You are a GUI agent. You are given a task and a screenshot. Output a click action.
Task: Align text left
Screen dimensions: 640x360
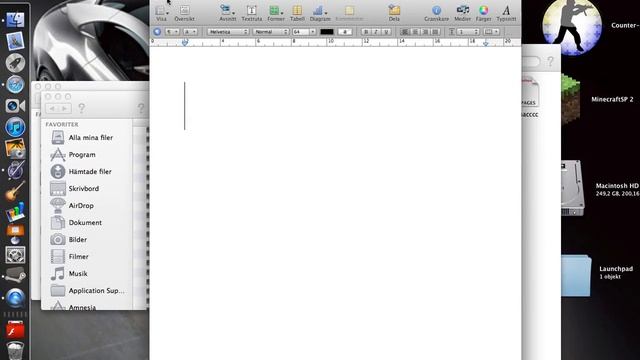click(404, 32)
